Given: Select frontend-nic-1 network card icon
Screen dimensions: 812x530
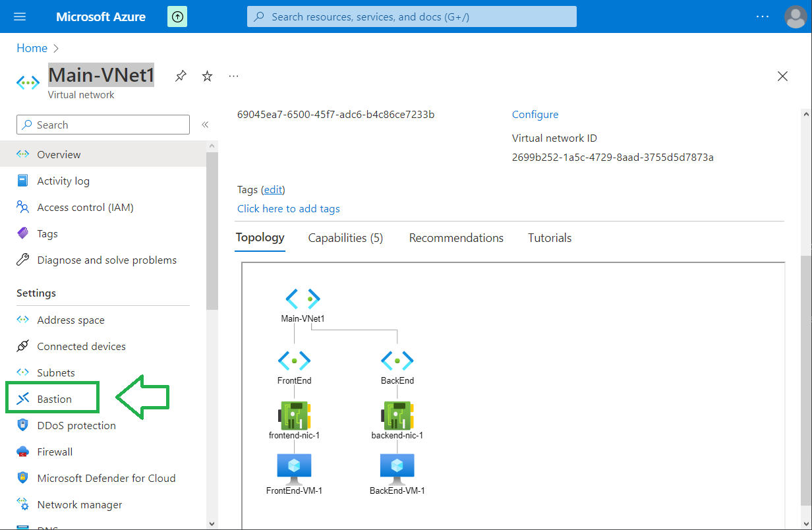Looking at the screenshot, I should click(294, 415).
